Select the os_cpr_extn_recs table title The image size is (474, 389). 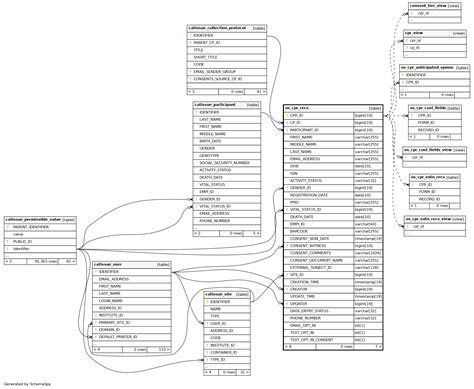[428, 177]
